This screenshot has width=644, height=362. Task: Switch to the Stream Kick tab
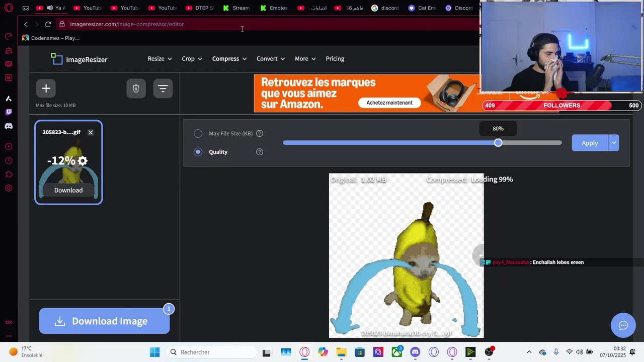click(236, 8)
